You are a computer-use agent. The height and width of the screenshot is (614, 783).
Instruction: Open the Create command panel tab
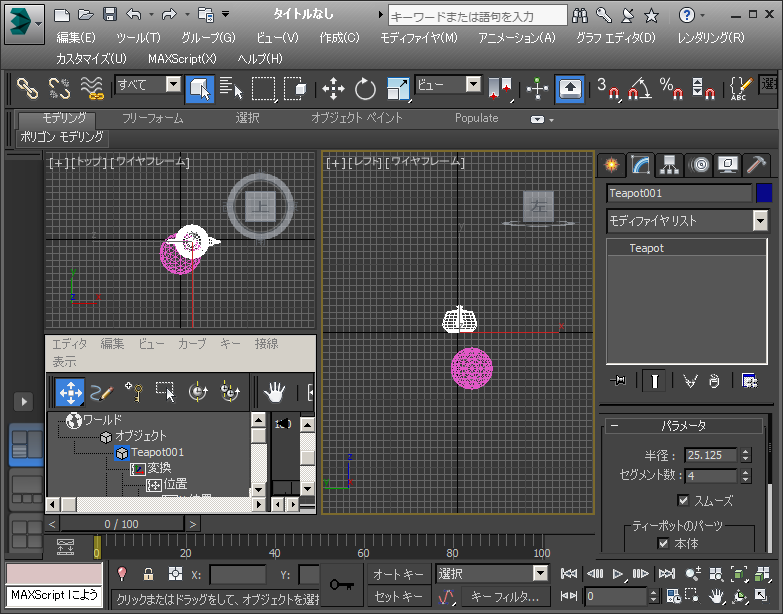tap(609, 164)
